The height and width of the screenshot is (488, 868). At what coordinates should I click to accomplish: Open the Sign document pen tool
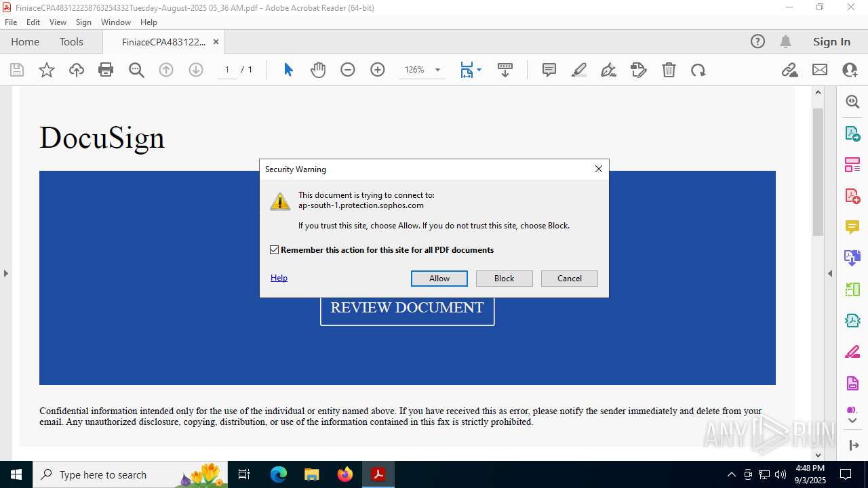click(x=609, y=70)
